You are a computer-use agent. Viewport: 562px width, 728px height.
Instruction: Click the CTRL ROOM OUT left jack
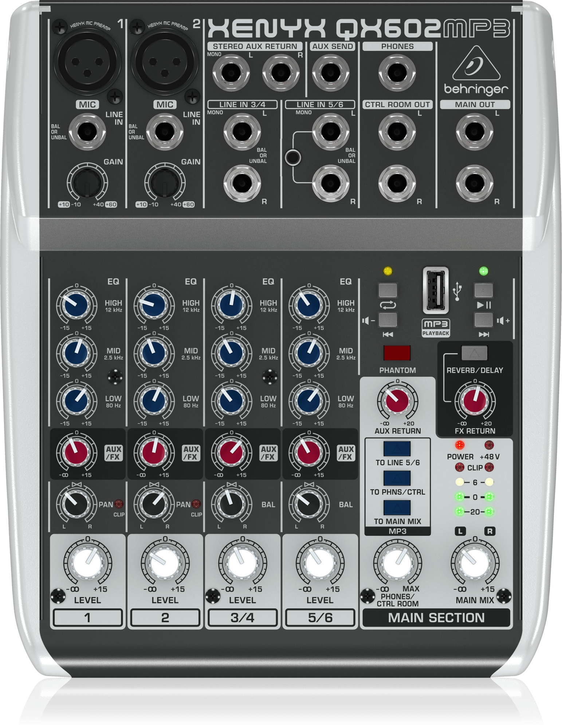(397, 131)
